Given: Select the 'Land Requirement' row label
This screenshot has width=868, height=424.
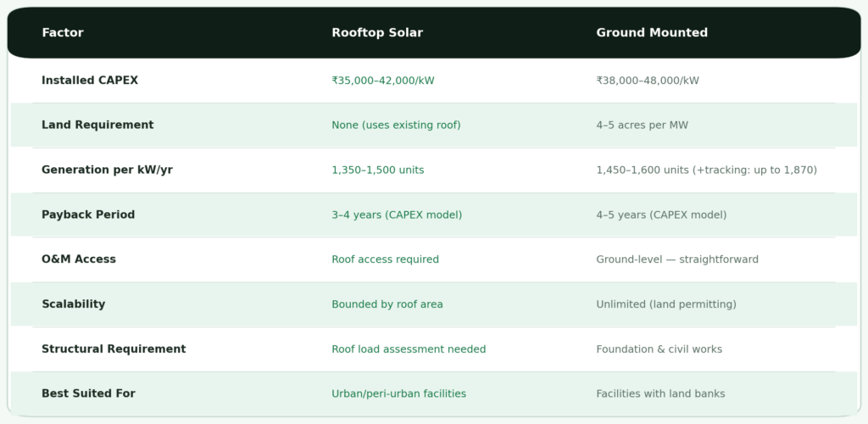Looking at the screenshot, I should (x=97, y=126).
